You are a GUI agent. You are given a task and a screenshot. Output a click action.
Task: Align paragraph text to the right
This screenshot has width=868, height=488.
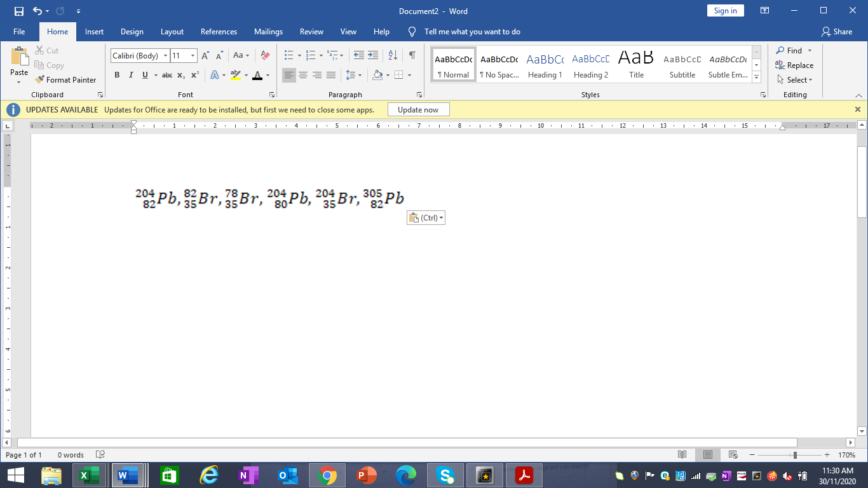(317, 75)
